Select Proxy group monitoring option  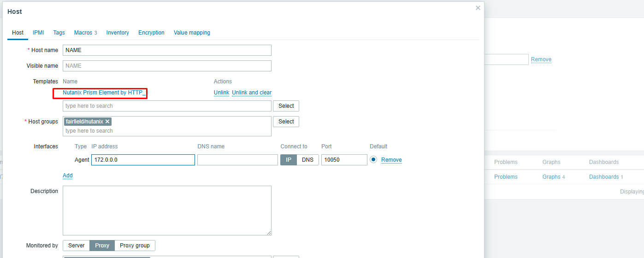135,246
